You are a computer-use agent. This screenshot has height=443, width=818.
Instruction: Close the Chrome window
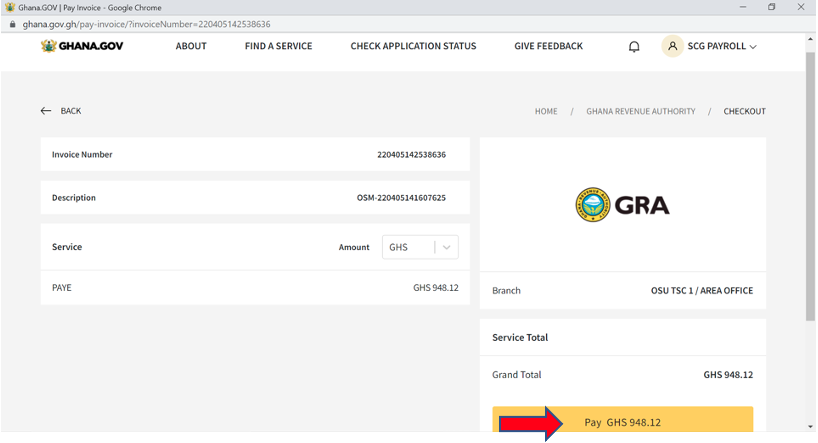point(801,7)
